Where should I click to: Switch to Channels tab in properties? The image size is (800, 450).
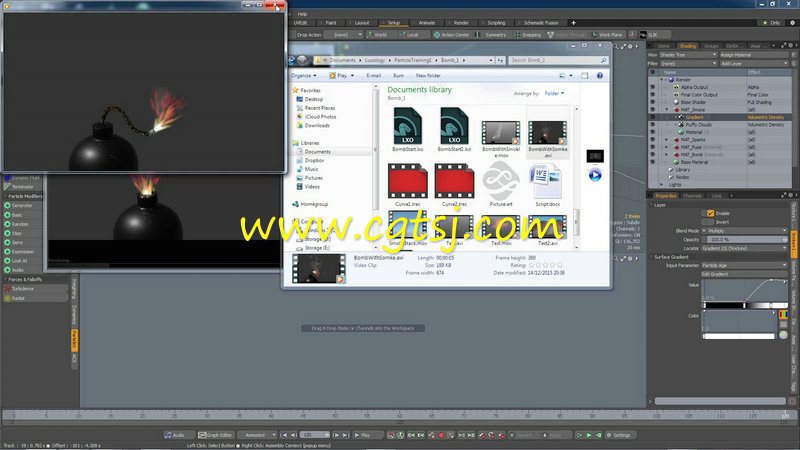(x=692, y=196)
